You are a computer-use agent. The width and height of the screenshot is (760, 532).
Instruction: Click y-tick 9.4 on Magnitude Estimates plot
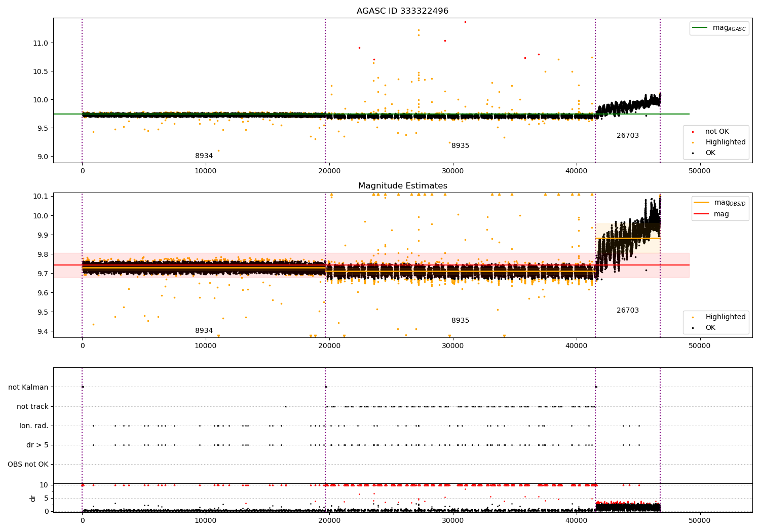(x=43, y=331)
